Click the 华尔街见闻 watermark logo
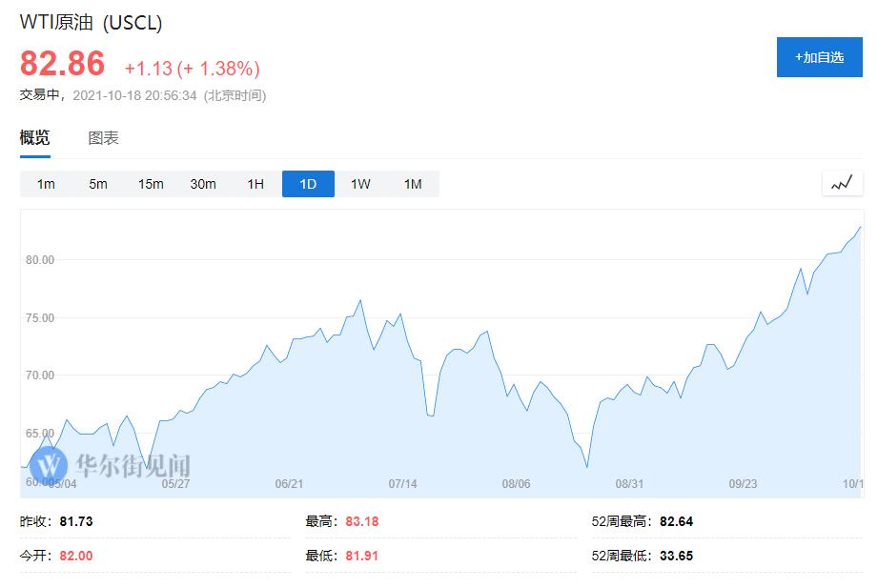 click(x=110, y=466)
